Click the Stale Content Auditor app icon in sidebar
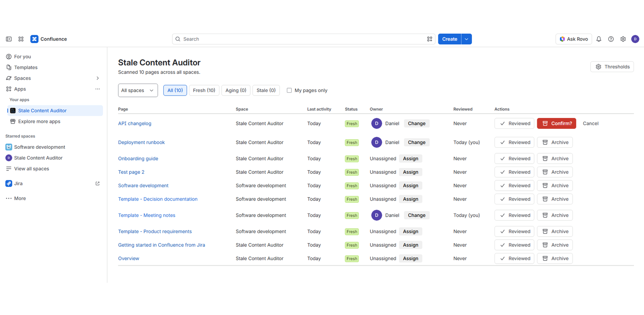Screen dimensions: 644x315 coord(13,111)
